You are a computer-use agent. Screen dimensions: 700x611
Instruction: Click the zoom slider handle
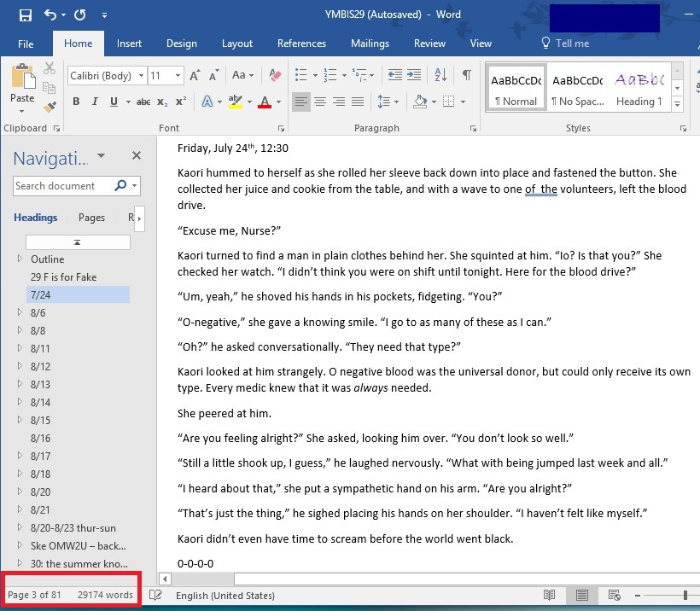[685, 595]
